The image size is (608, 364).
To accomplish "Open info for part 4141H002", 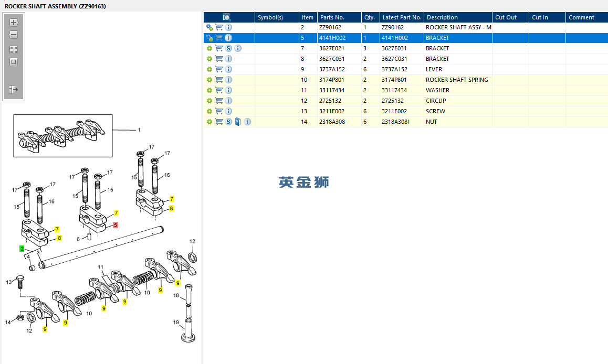I will (x=228, y=38).
